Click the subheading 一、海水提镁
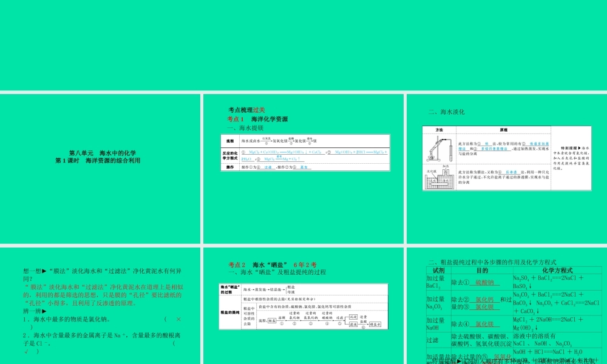Viewport: 607px width, 364px height. [x=245, y=127]
